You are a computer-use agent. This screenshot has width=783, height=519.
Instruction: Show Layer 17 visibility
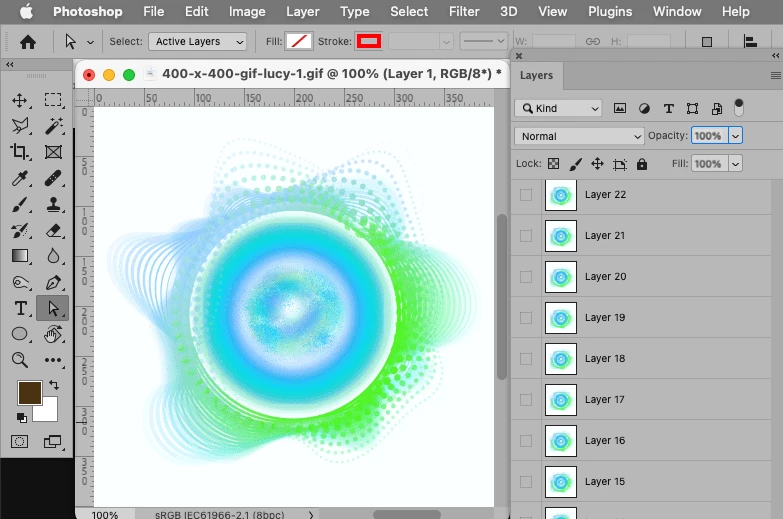point(526,400)
